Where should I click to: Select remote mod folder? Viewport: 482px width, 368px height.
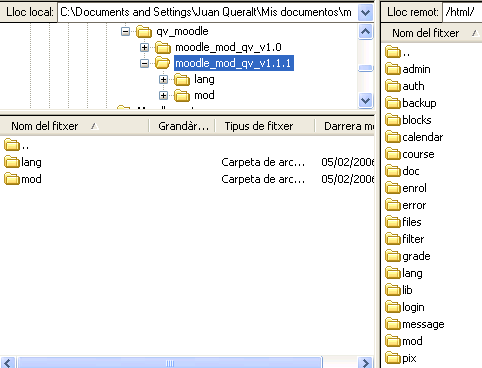(404, 341)
